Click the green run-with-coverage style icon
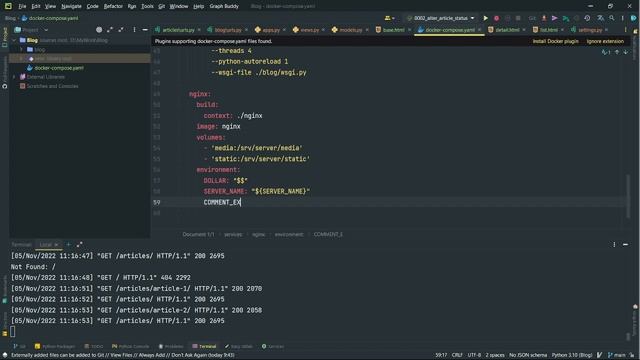Screen dimensions: 640x360 (566, 18)
